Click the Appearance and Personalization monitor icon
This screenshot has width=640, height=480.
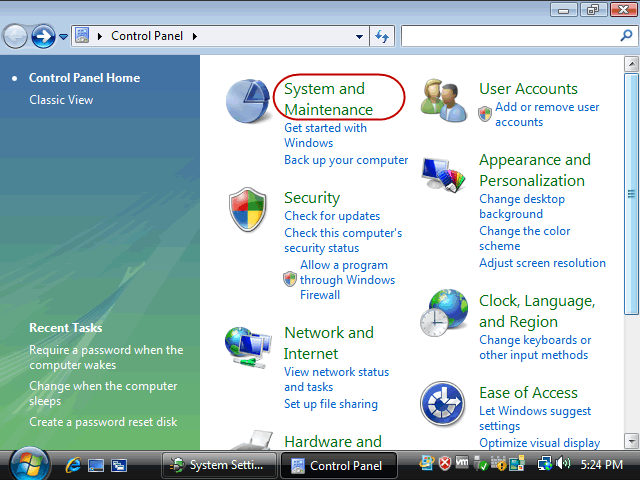click(x=444, y=175)
